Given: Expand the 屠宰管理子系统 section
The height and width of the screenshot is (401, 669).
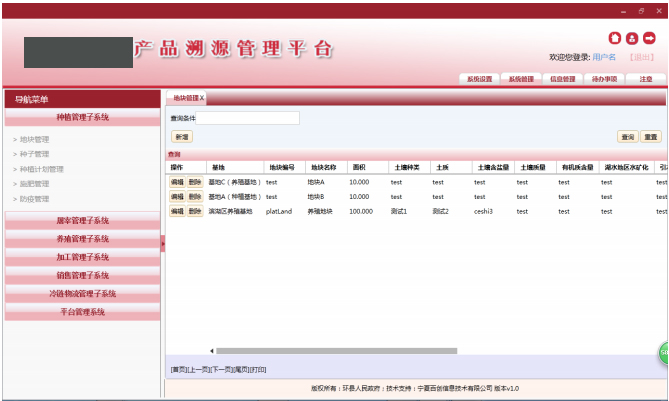Looking at the screenshot, I should coord(82,221).
